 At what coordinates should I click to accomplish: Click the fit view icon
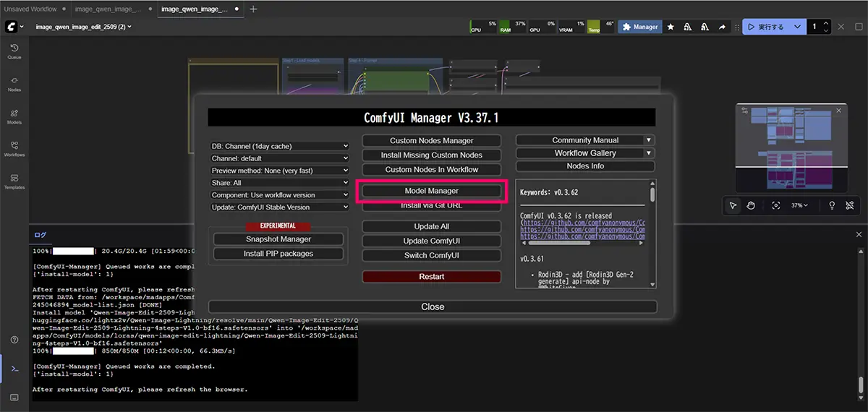[775, 205]
